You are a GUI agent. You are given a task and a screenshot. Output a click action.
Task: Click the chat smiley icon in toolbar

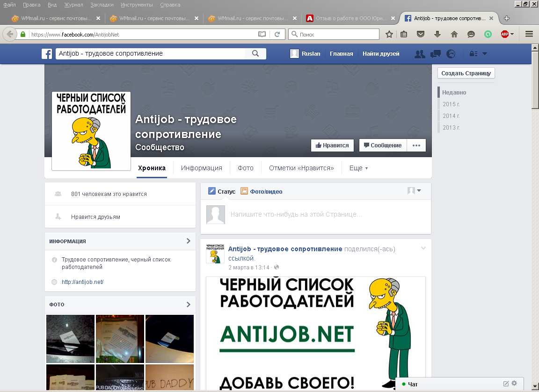(x=471, y=34)
